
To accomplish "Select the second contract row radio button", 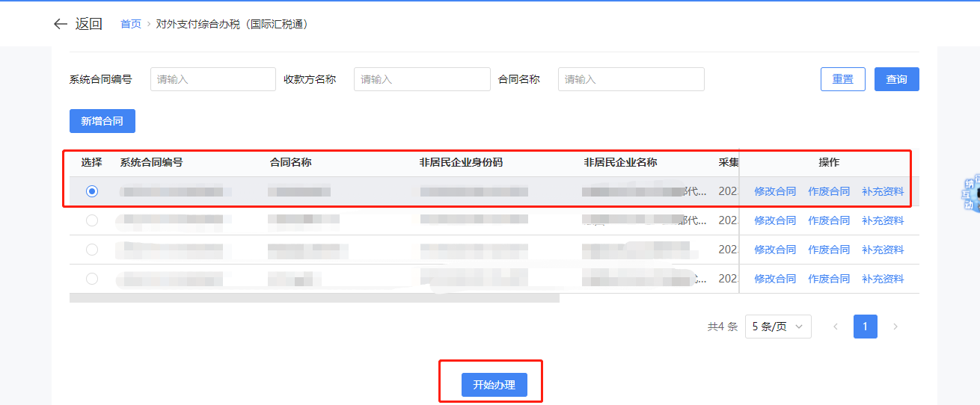I will pyautogui.click(x=92, y=220).
